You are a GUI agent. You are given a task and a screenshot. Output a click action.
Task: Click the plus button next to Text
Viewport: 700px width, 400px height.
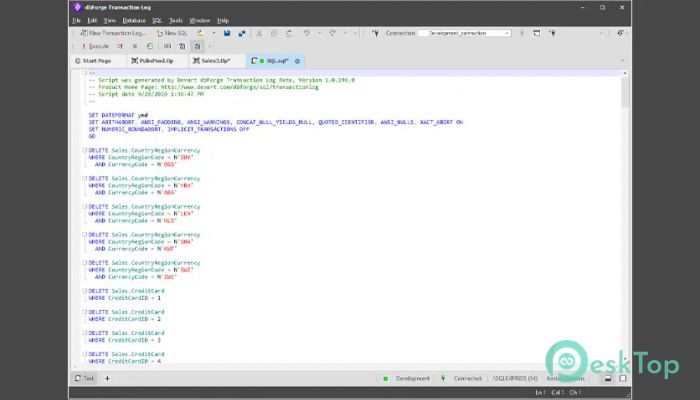(107, 378)
